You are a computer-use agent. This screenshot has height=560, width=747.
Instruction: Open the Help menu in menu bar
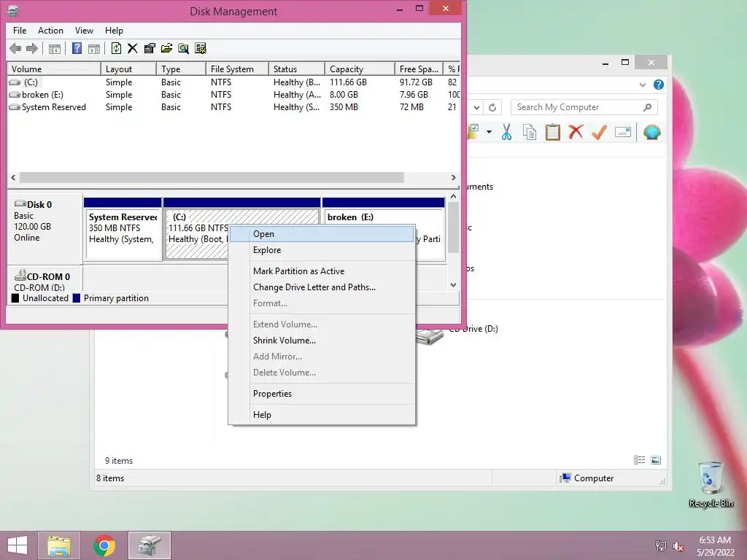click(114, 31)
